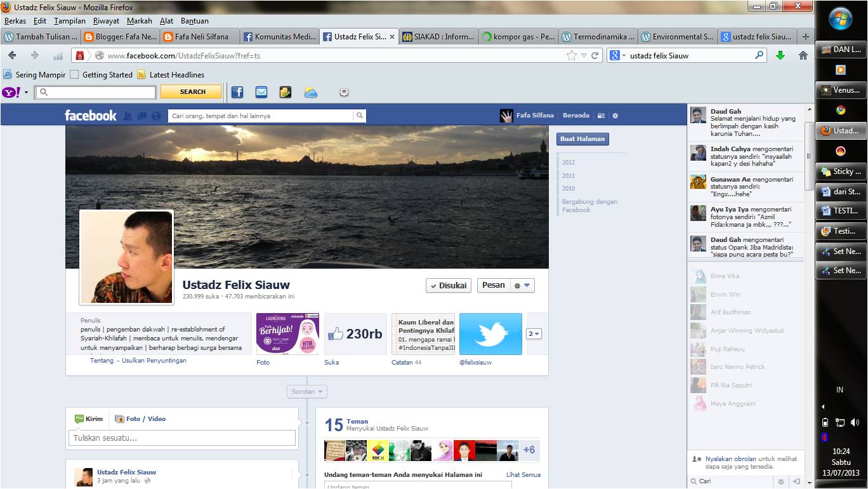Open privacy shortcuts icon beside Beranda

point(602,116)
